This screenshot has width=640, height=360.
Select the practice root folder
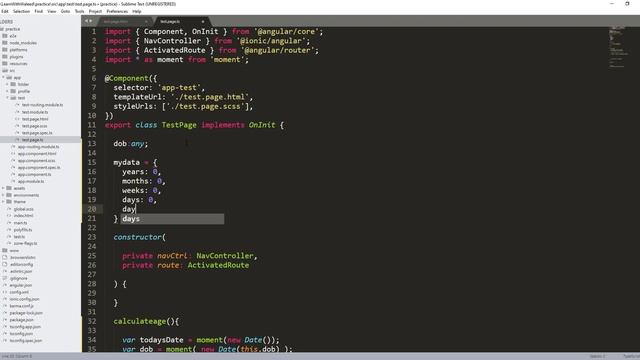12,29
